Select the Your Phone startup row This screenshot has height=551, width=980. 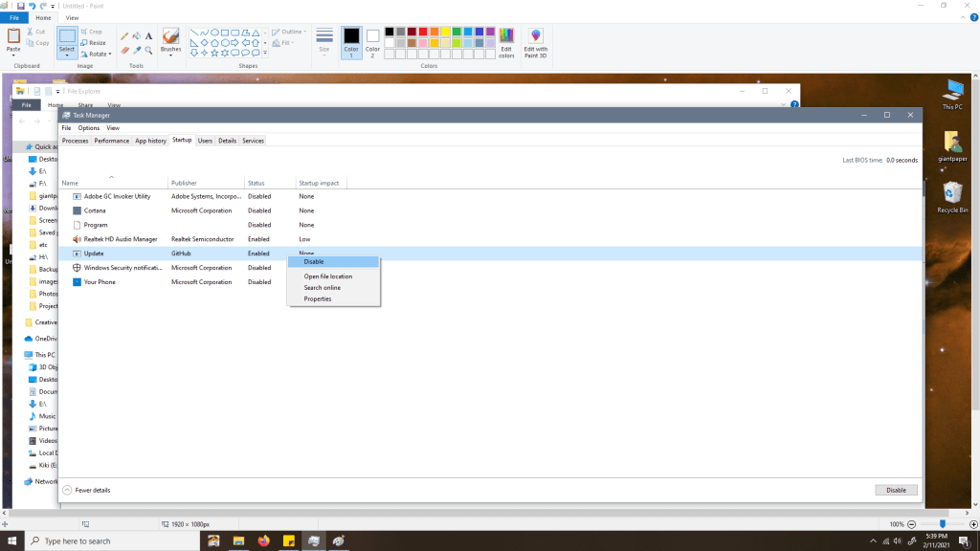[491, 282]
